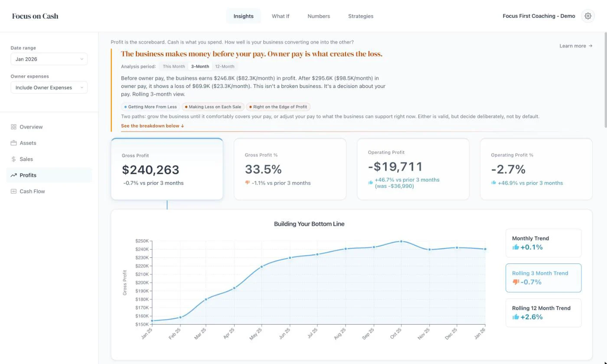Click the page vertical scrollbar
Screen dimensions: 607x364
pyautogui.click(x=605, y=80)
